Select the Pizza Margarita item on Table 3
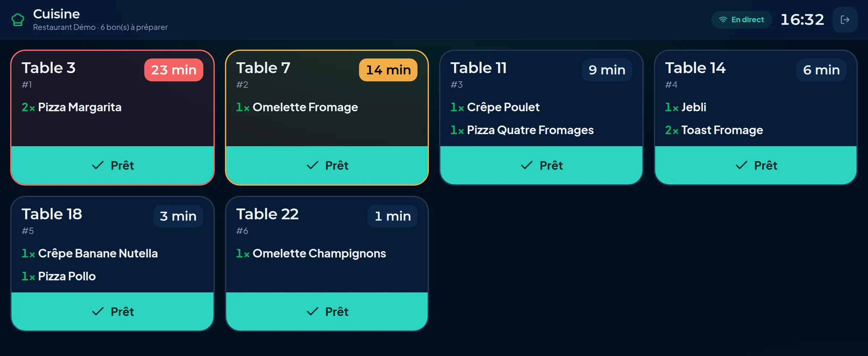This screenshot has width=868, height=356. click(72, 107)
